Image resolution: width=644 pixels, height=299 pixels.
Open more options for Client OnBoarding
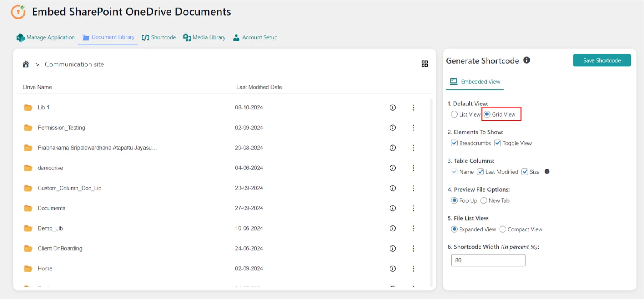[x=413, y=248]
